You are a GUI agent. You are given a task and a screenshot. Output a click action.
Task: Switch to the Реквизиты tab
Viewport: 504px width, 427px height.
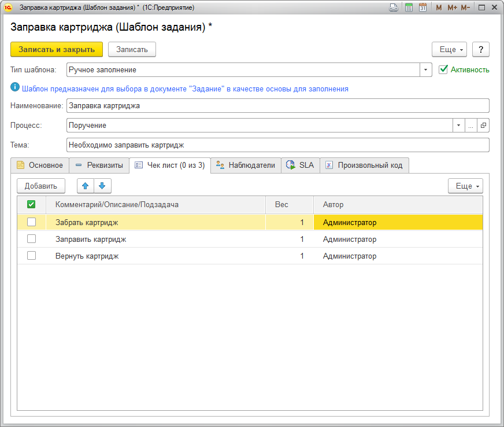click(x=99, y=165)
